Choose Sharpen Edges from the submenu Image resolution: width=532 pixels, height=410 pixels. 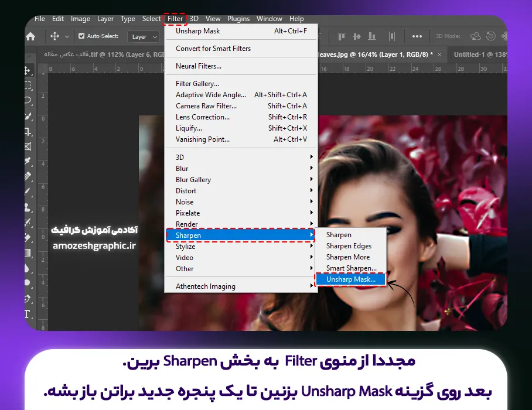[x=351, y=246]
